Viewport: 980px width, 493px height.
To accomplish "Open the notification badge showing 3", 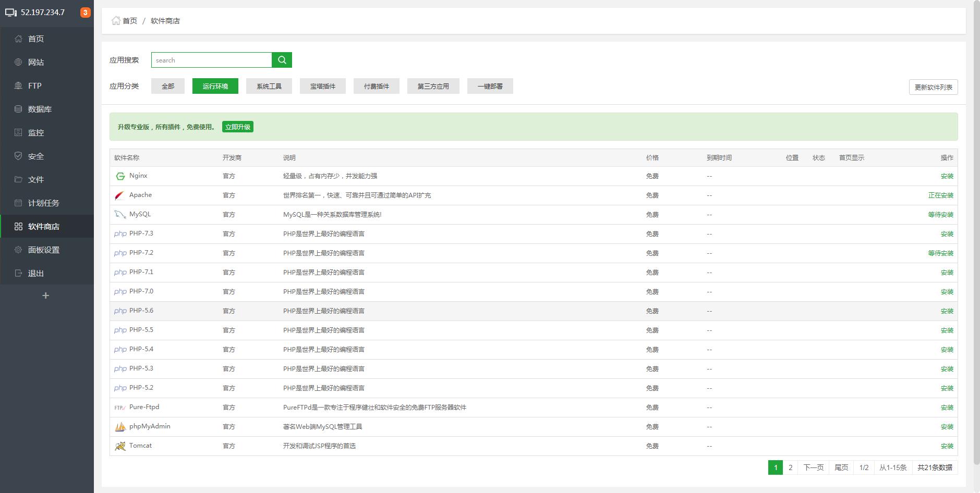I will coord(85,13).
